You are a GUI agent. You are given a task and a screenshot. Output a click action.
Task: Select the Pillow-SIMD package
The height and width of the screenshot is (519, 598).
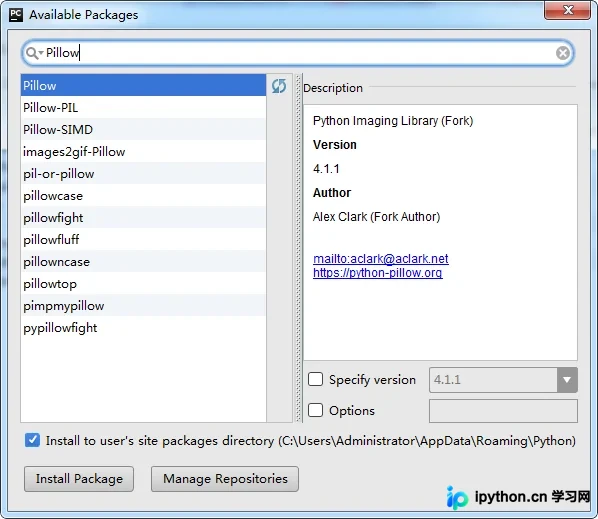(143, 130)
